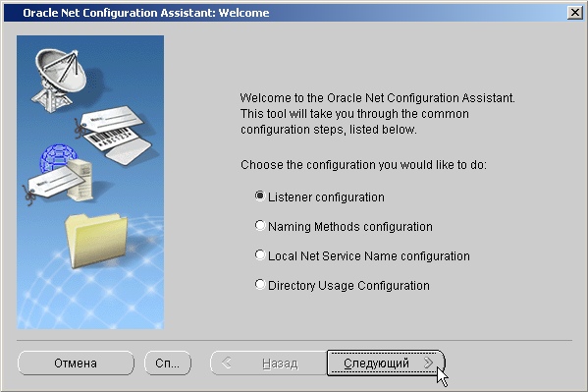
Task: Click the 'Choose the configuration you would like to do:' text
Action: [x=363, y=165]
